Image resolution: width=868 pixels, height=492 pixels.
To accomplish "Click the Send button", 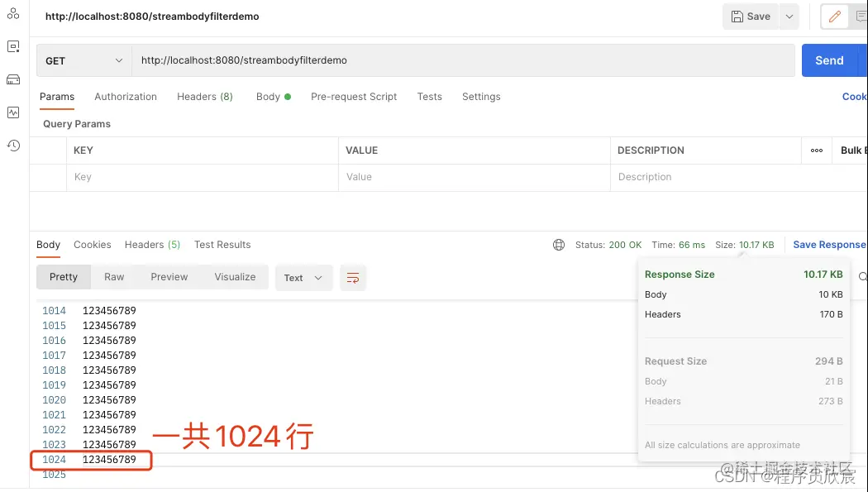I will pyautogui.click(x=829, y=61).
